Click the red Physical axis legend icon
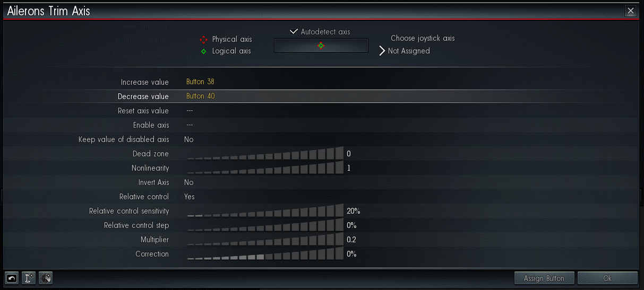644x290 pixels. (203, 40)
